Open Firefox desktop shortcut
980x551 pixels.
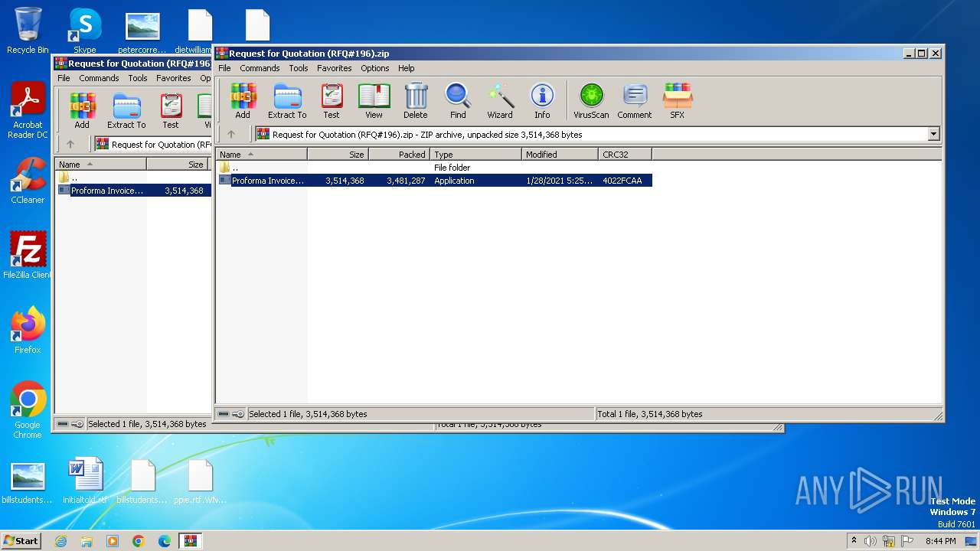coord(28,331)
